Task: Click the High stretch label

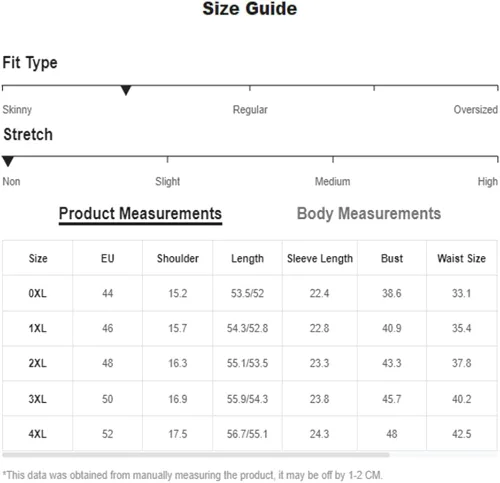Action: 488,182
